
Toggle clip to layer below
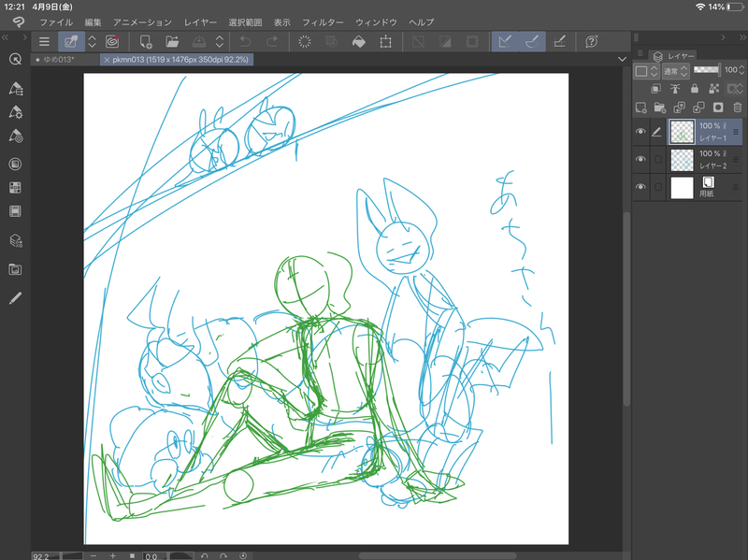[656, 89]
